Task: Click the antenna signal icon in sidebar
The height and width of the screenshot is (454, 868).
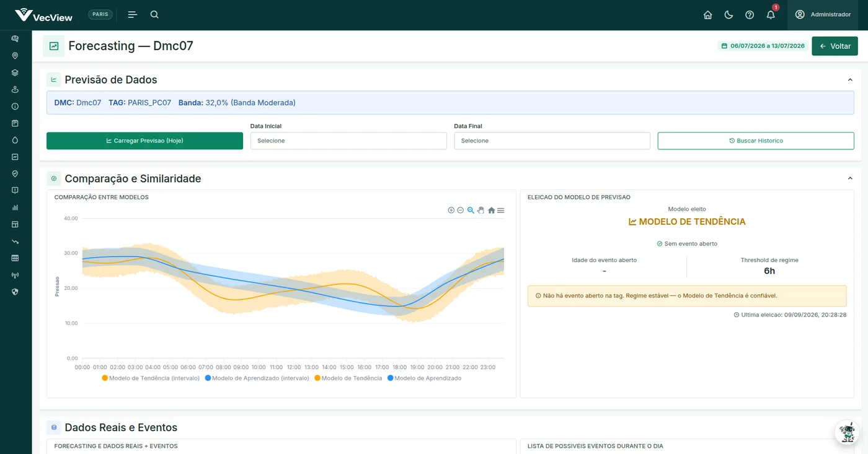Action: pyautogui.click(x=15, y=275)
